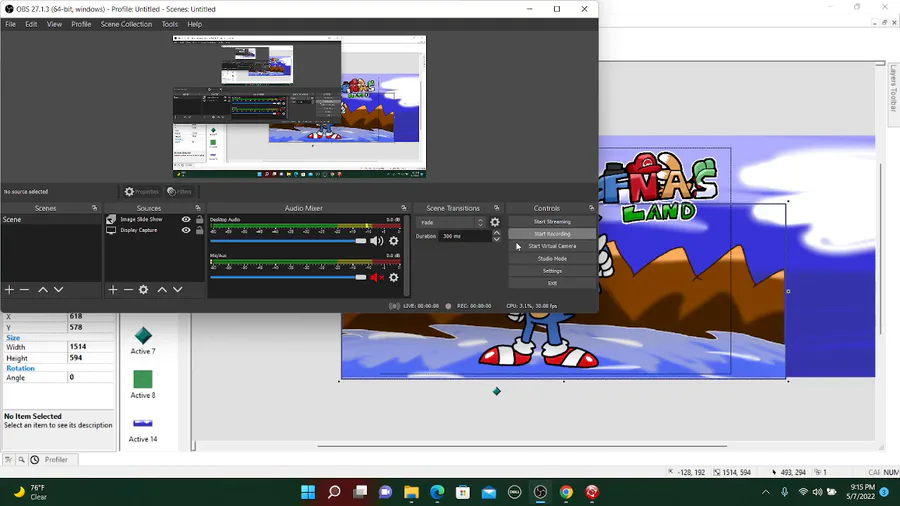This screenshot has height=506, width=900.
Task: Remove selected source with minus icon
Action: click(x=128, y=290)
